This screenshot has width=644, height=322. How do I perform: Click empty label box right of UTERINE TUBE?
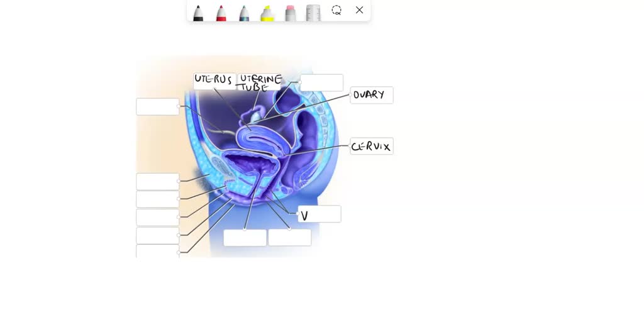(321, 82)
